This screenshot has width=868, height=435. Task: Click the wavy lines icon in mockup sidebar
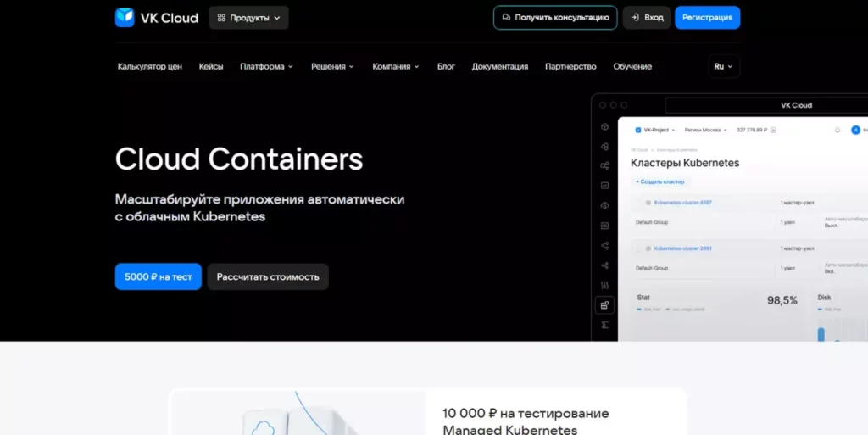(x=604, y=285)
